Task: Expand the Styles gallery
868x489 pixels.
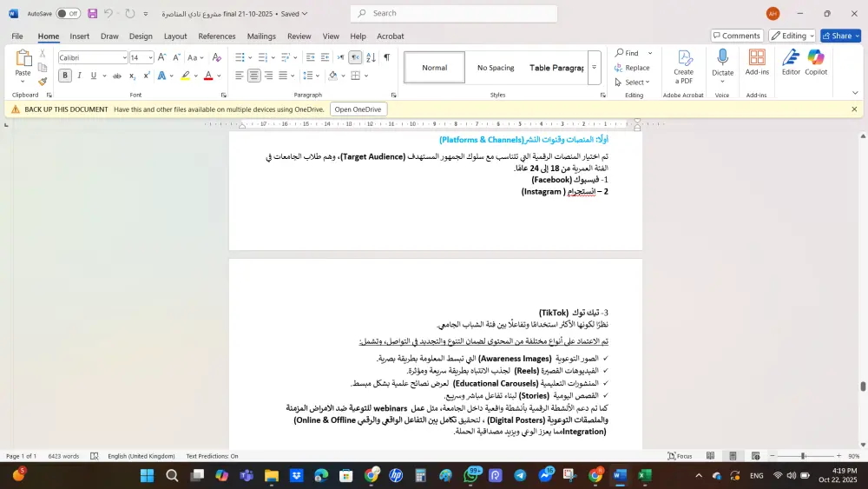Action: click(x=594, y=68)
